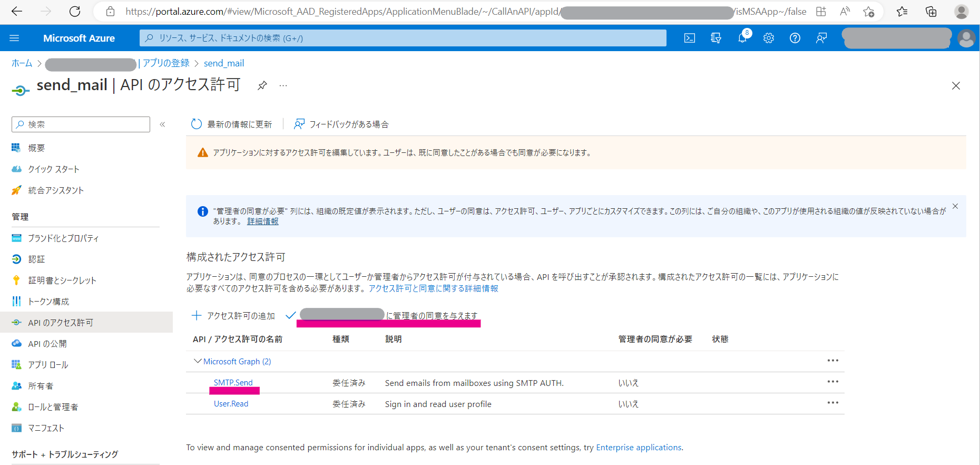Open the User.Read permission link
The height and width of the screenshot is (465, 980).
tap(231, 404)
